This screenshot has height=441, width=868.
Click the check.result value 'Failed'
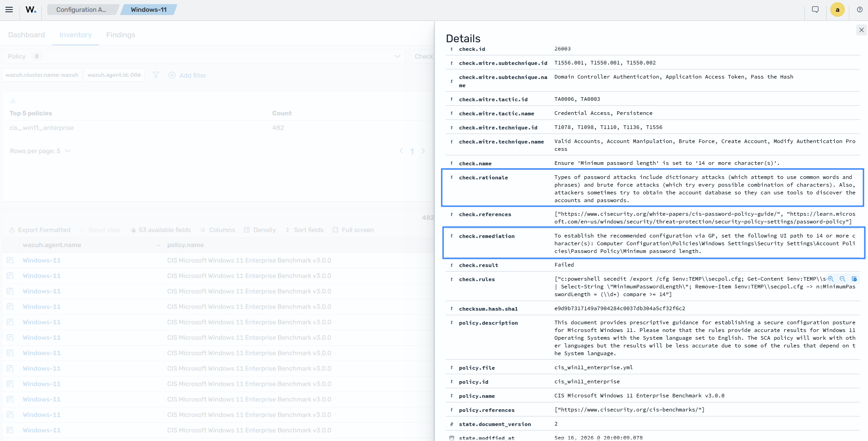(x=564, y=265)
